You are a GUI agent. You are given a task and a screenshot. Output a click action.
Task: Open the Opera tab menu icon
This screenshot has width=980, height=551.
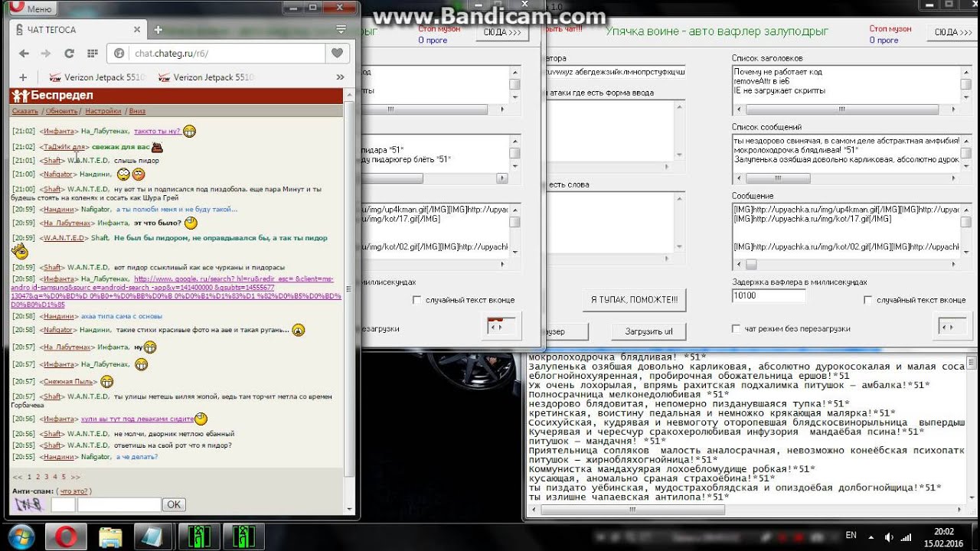341,29
